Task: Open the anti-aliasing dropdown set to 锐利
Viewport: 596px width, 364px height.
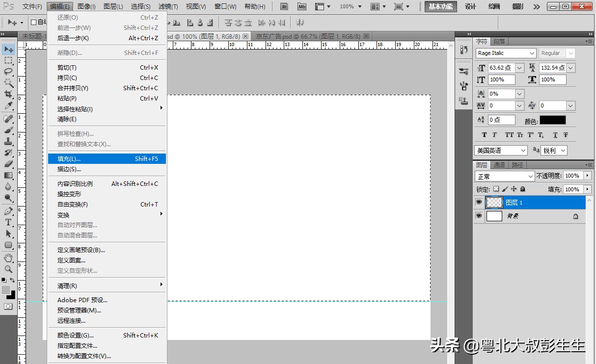Action: [554, 150]
